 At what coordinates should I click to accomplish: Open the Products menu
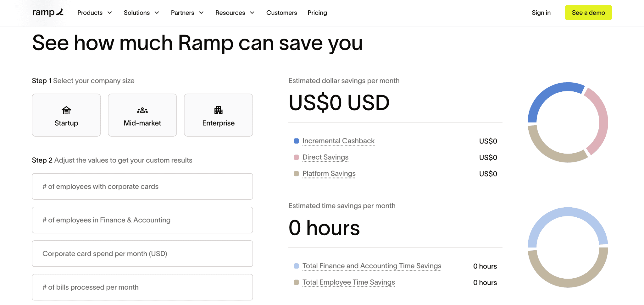(95, 13)
